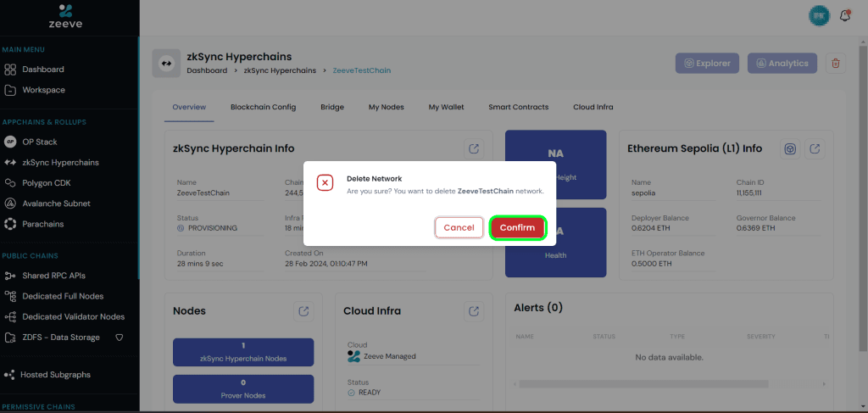Switch to the Blockchain Config tab
The height and width of the screenshot is (413, 868).
264,108
